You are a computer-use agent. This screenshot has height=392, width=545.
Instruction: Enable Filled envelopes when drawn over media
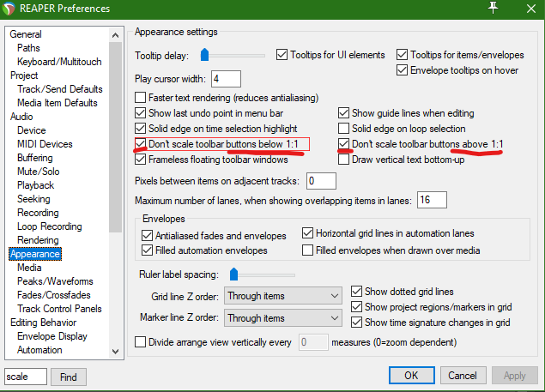[307, 250]
